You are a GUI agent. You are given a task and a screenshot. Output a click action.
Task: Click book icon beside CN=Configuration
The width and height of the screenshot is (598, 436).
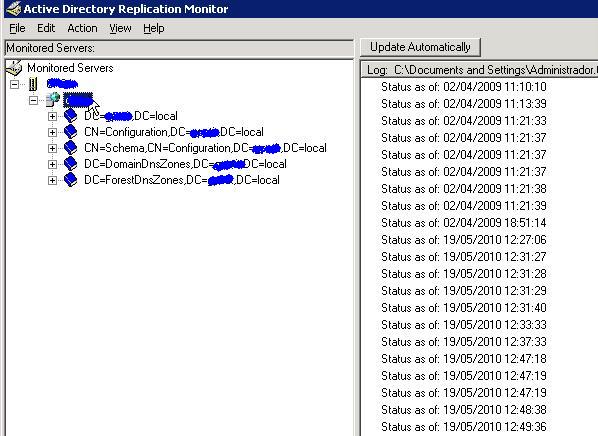point(71,132)
